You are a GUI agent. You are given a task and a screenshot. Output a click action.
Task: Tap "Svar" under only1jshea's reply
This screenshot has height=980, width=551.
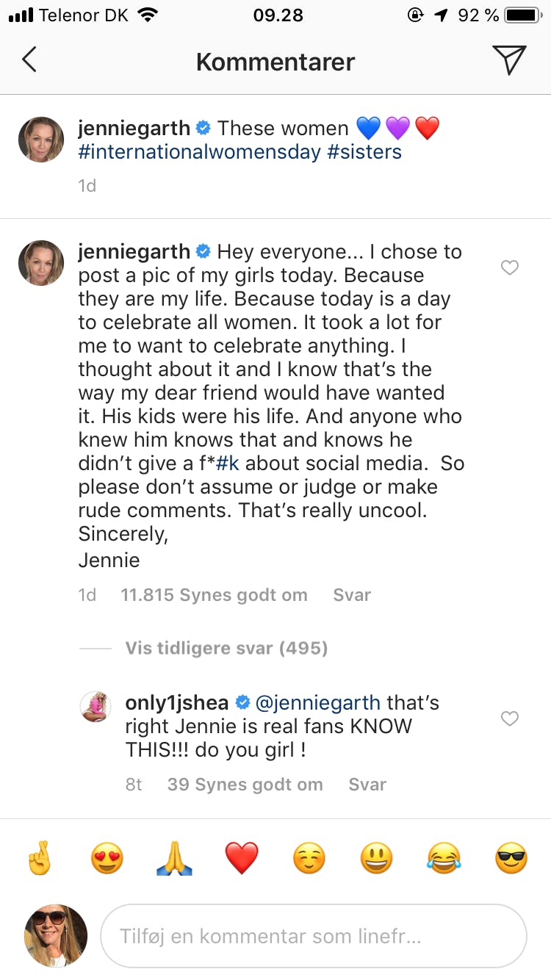click(367, 785)
